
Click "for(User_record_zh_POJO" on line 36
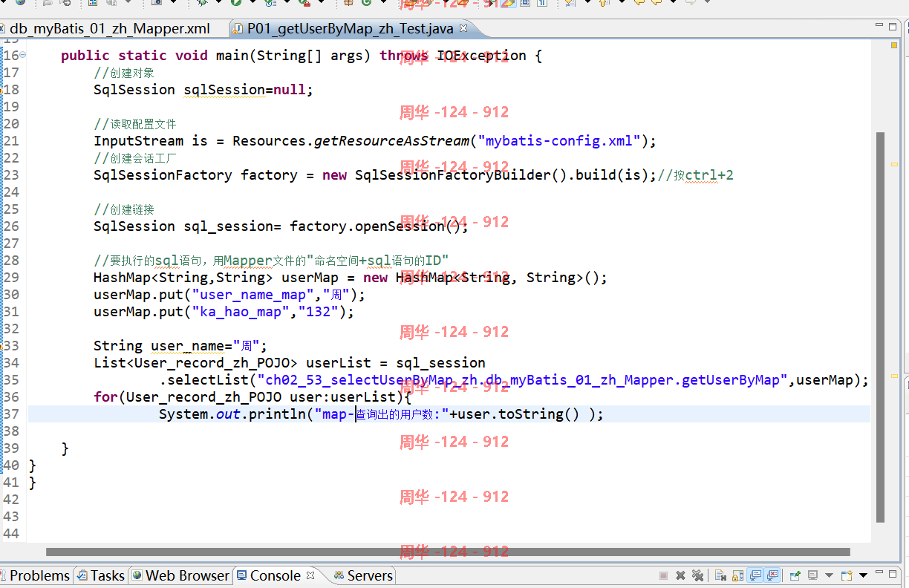click(187, 397)
